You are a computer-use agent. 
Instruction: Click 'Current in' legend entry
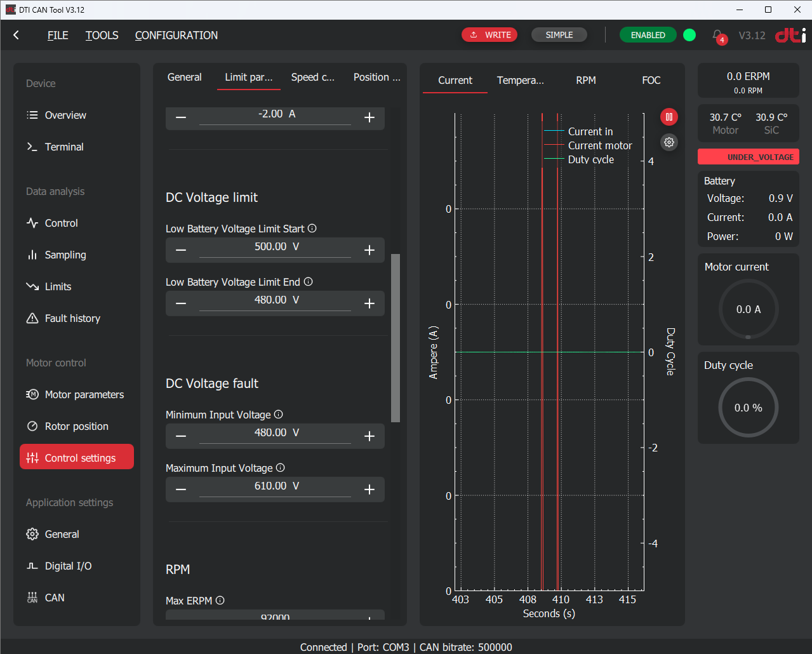point(578,131)
